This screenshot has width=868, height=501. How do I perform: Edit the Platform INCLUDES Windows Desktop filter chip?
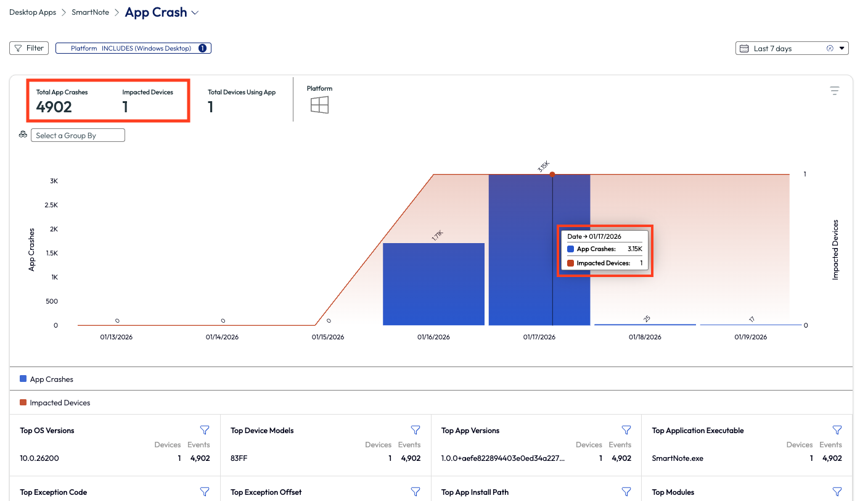click(133, 48)
